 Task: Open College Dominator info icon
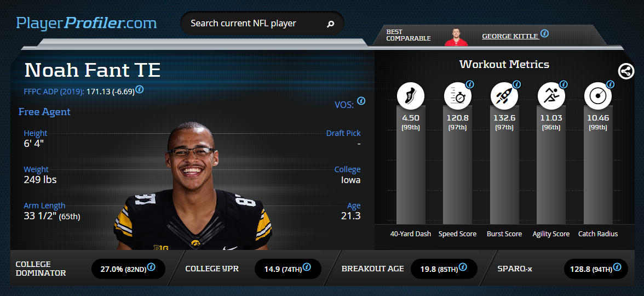151,267
